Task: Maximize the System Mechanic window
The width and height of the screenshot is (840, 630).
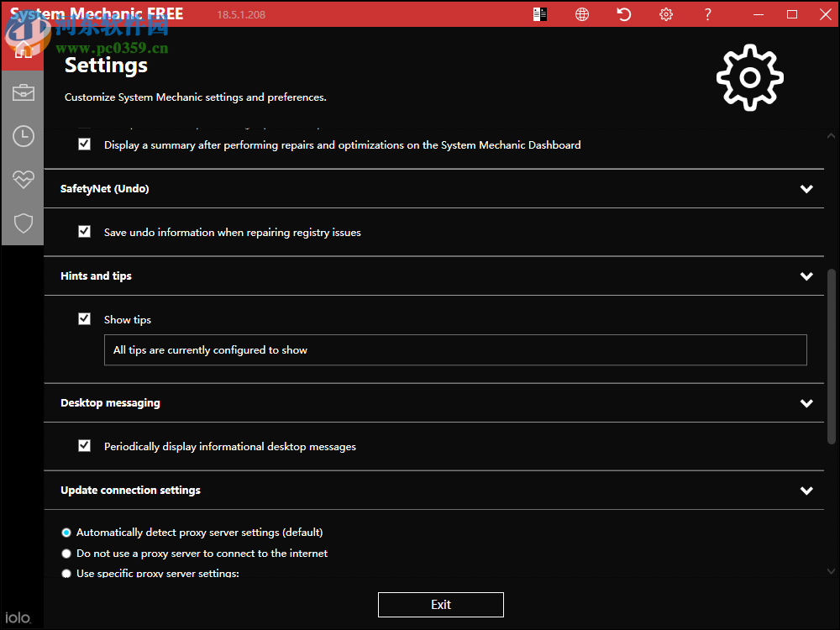Action: pyautogui.click(x=792, y=14)
